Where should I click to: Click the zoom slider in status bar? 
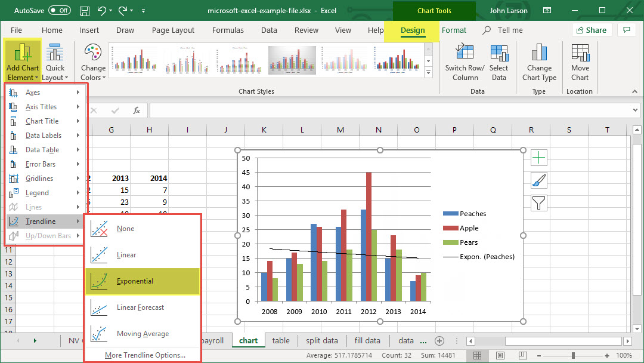(573, 355)
